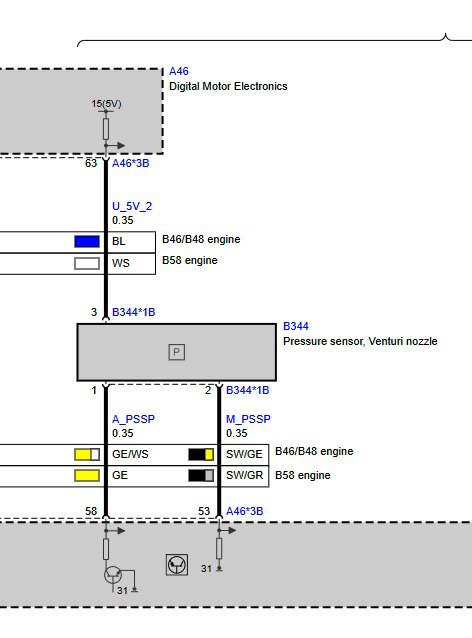Click the B344 component link
The width and height of the screenshot is (472, 638).
[x=296, y=326]
